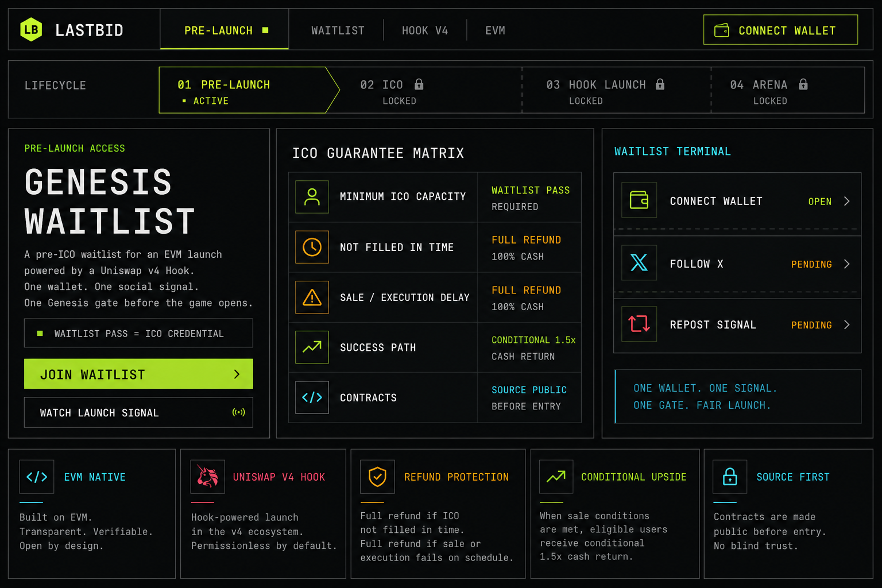
Task: Click the Connect Wallet button in header
Action: [780, 30]
